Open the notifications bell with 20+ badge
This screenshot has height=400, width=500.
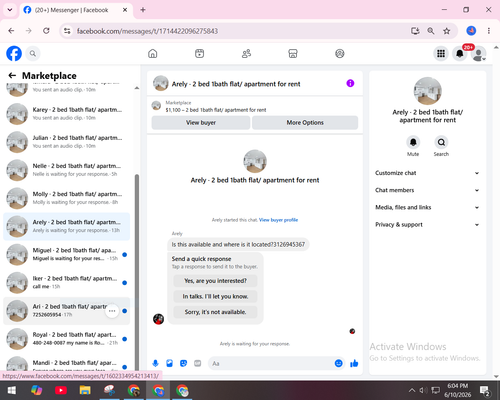click(460, 53)
